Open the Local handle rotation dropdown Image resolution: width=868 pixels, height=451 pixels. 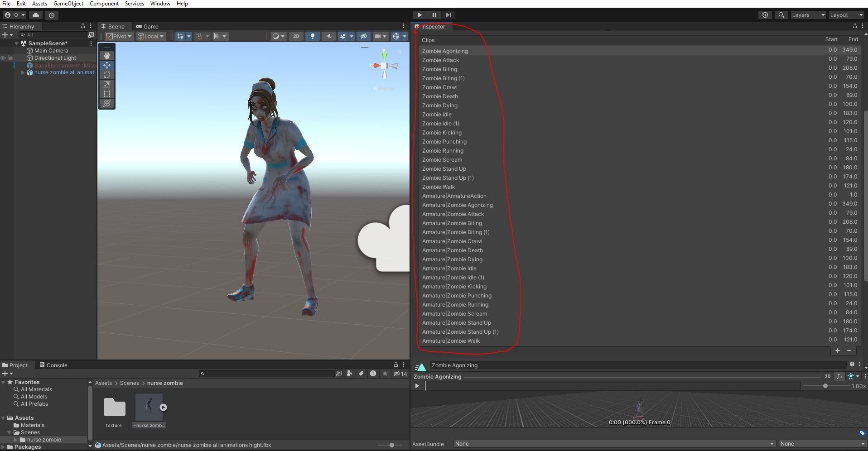[x=151, y=36]
